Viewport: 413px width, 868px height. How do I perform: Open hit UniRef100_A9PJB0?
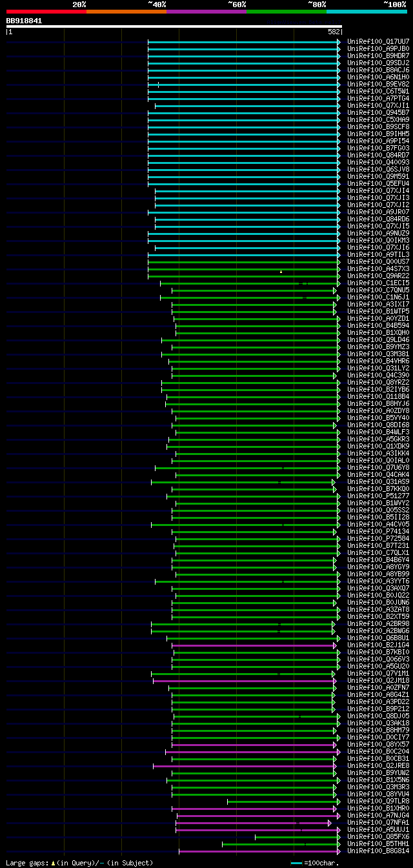[x=378, y=48]
